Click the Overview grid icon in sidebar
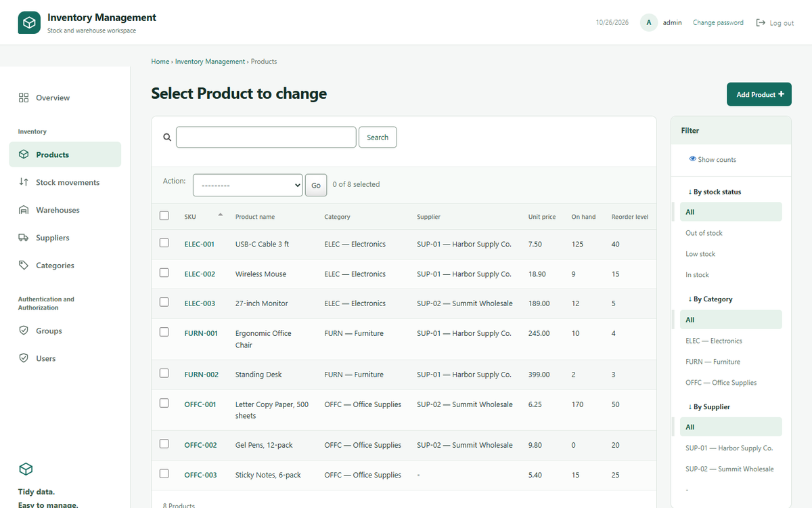Image resolution: width=812 pixels, height=508 pixels. pyautogui.click(x=24, y=98)
